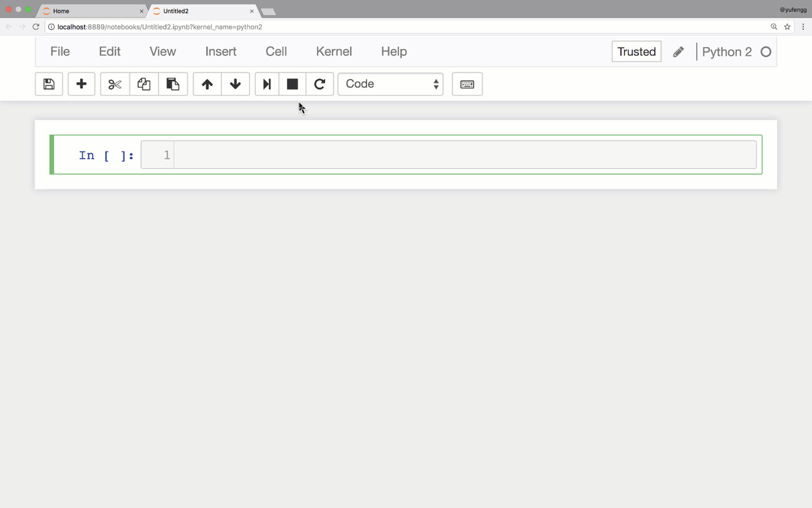Open the cell type dropdown showing Code
812x508 pixels.
[x=390, y=83]
